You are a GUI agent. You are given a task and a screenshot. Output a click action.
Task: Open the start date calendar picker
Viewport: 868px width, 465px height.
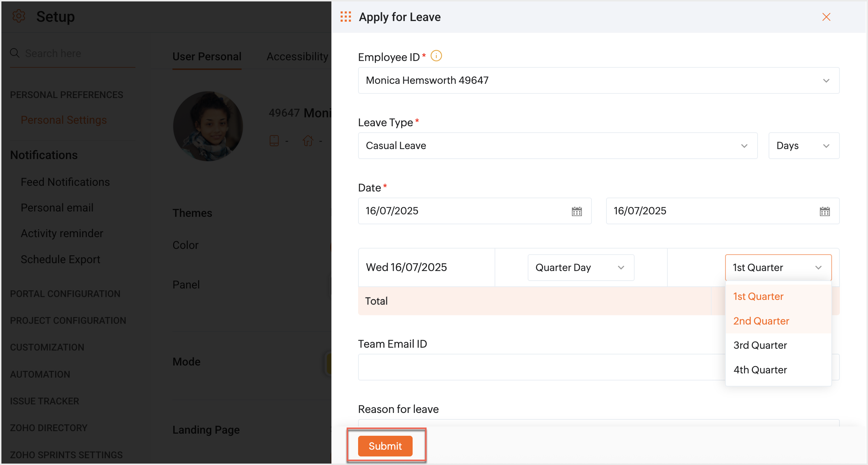pyautogui.click(x=577, y=211)
